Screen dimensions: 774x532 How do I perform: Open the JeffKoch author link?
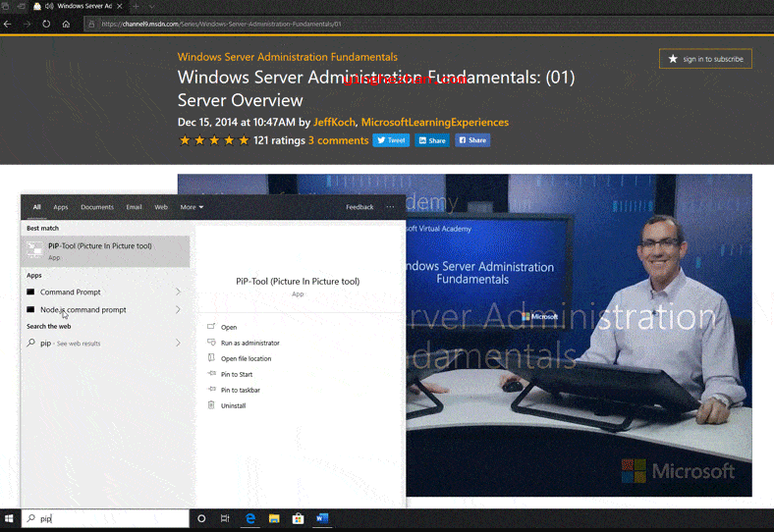tap(334, 123)
